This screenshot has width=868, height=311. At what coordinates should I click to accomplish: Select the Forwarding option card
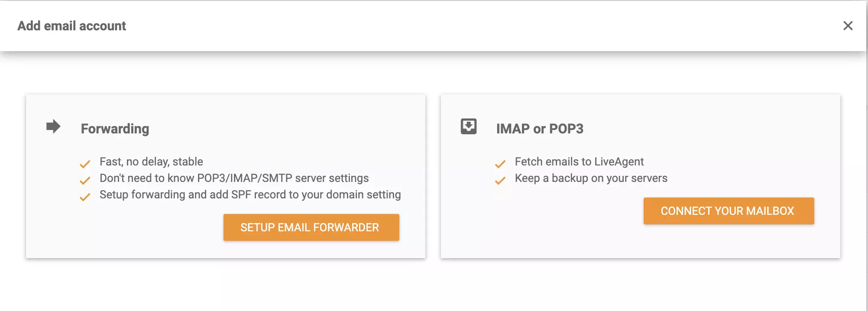tap(226, 175)
